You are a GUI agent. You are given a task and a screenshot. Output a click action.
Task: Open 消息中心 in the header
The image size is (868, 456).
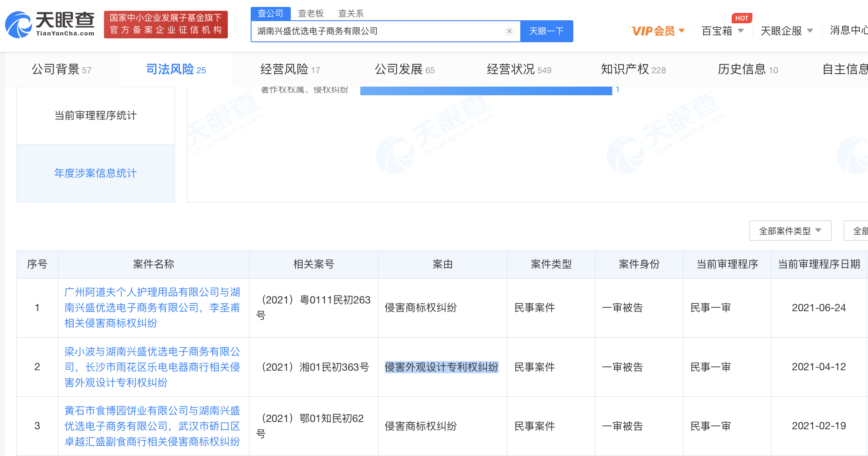(849, 30)
